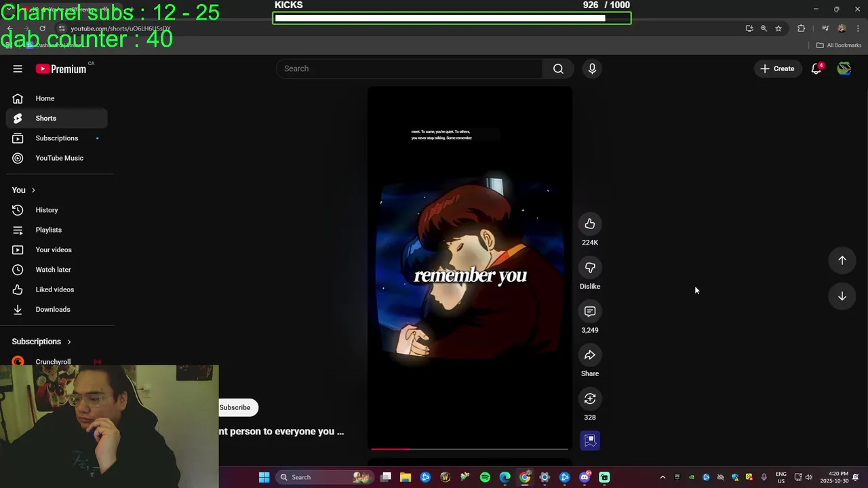Expand the Subscriptions section heading
868x488 pixels.
coord(41,342)
